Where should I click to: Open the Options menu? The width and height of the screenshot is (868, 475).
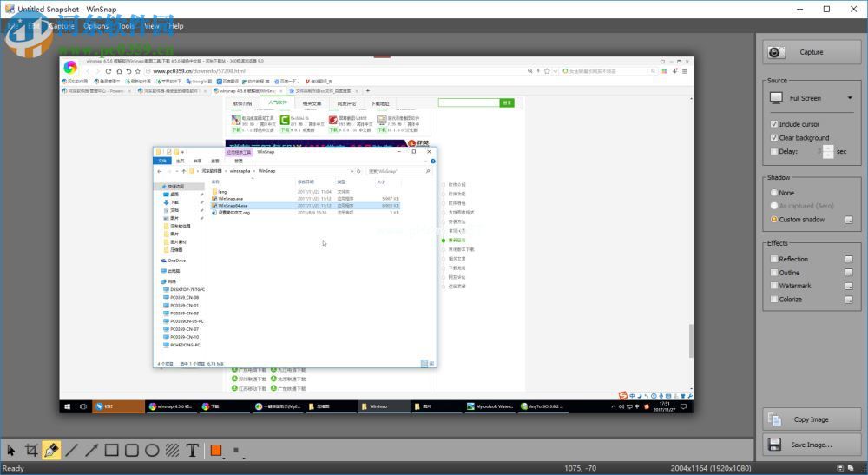pyautogui.click(x=95, y=26)
